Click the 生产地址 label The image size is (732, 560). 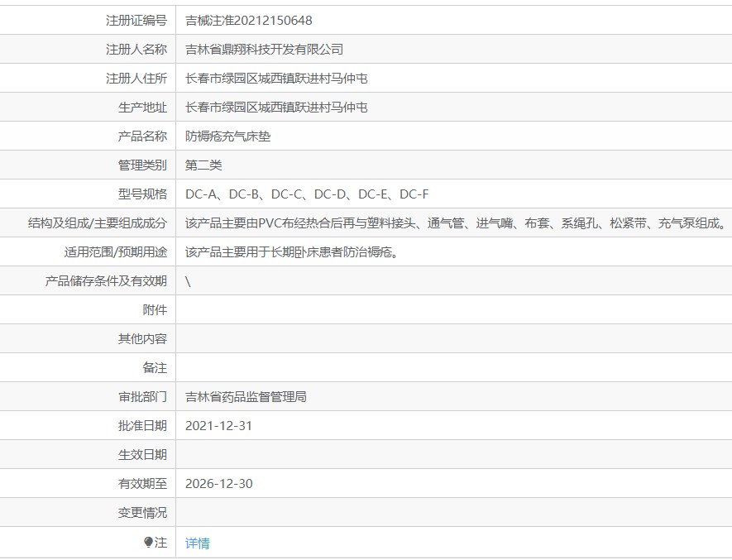142,108
